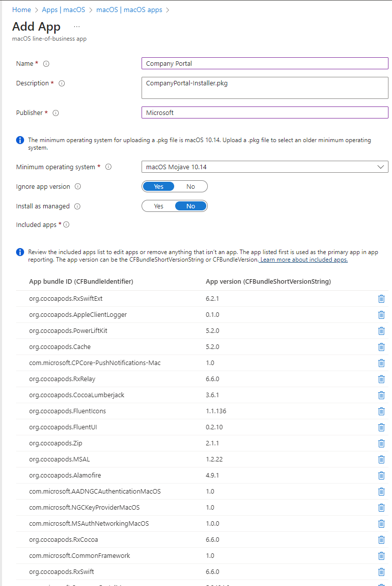Image resolution: width=392 pixels, height=586 pixels.
Task: Delete the org.cocoapods.Alamofire row
Action: 381,476
